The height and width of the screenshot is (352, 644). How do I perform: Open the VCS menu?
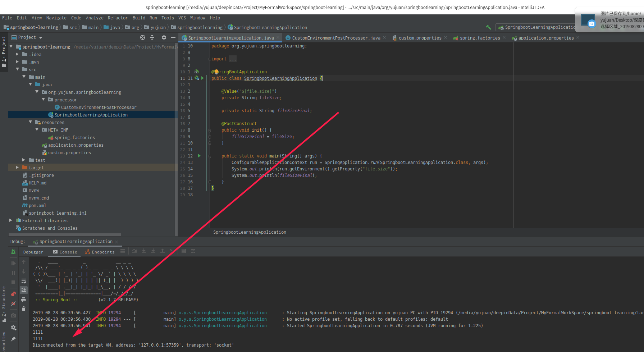coord(182,18)
